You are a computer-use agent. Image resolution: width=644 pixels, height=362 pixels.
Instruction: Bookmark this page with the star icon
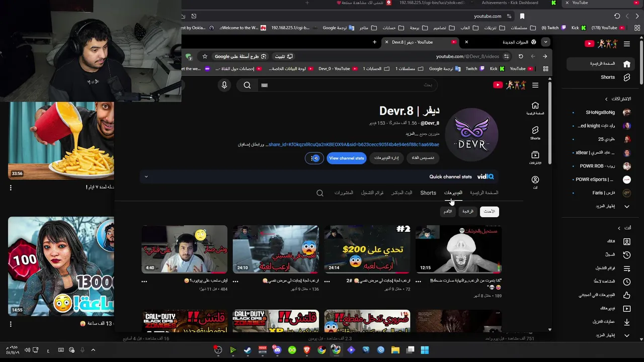click(x=205, y=56)
